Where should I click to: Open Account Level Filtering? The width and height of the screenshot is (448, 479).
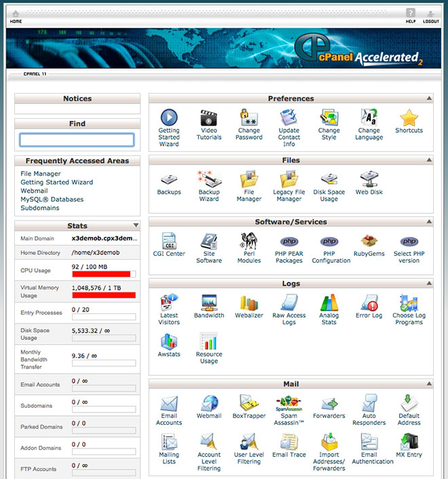point(209,442)
